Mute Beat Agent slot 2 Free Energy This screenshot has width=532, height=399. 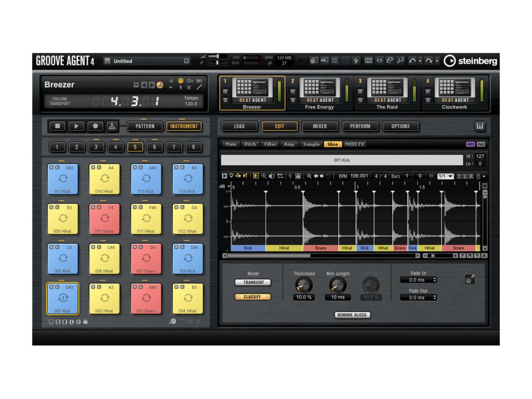(293, 92)
